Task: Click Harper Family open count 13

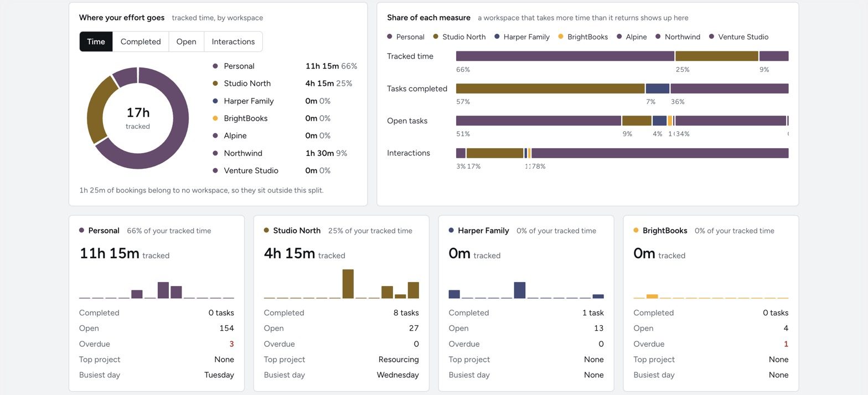Action: pos(598,329)
